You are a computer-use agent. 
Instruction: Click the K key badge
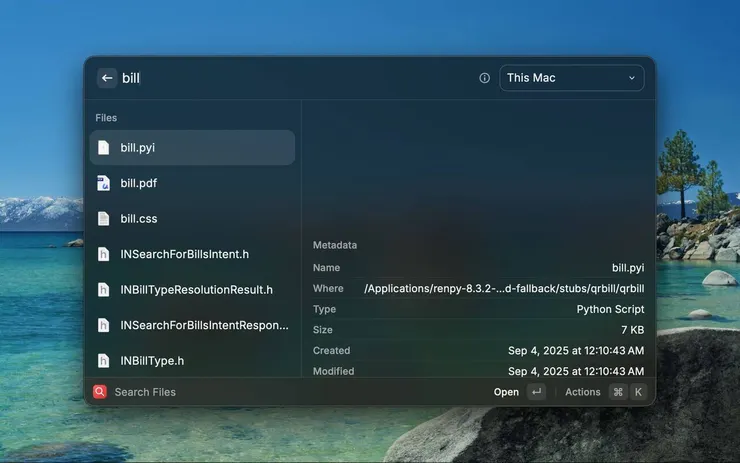(638, 392)
